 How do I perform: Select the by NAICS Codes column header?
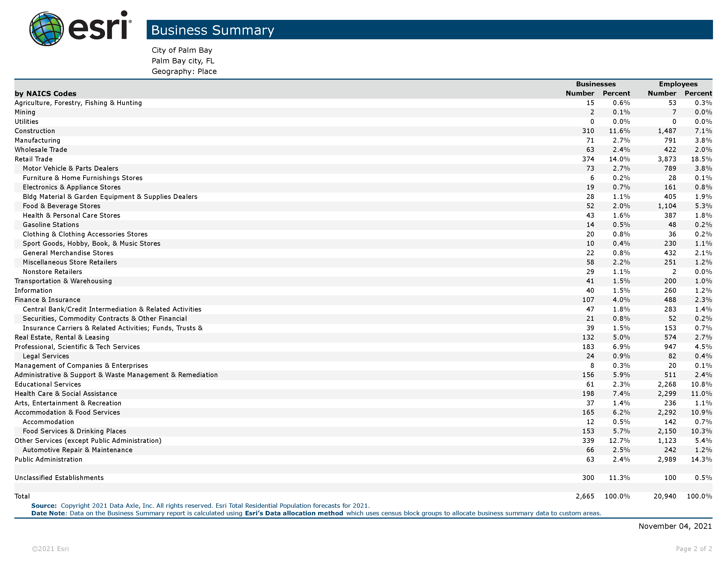coord(45,93)
